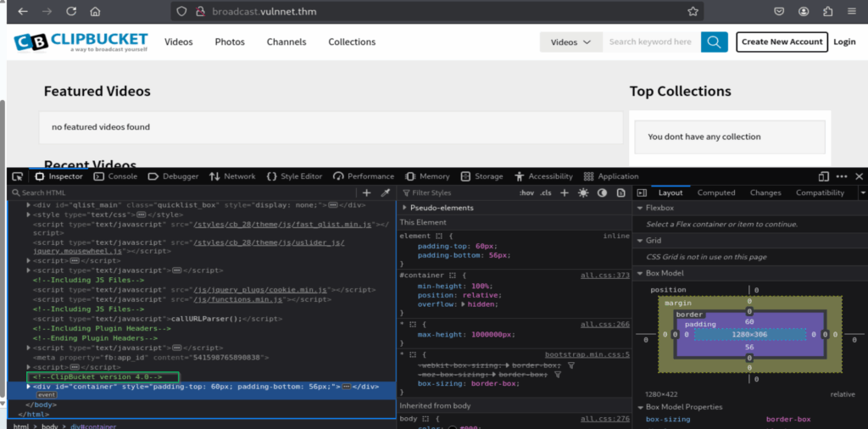The width and height of the screenshot is (868, 429).
Task: Switch to the Compatibility sidebar tab
Action: click(820, 192)
